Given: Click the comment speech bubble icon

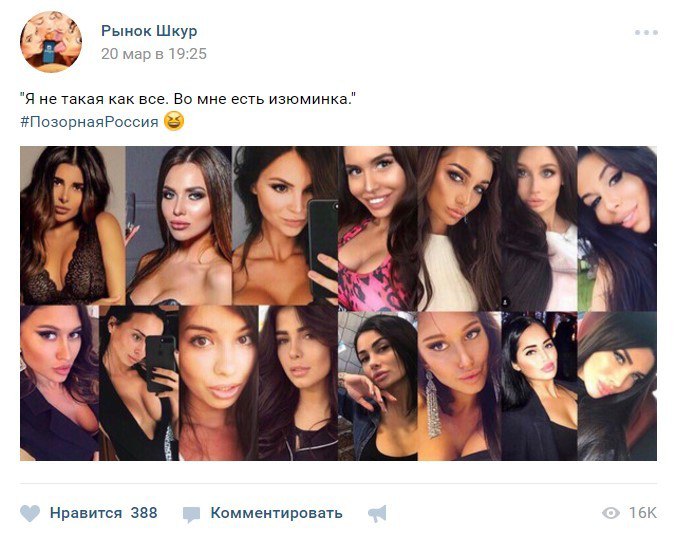Looking at the screenshot, I should (x=191, y=514).
